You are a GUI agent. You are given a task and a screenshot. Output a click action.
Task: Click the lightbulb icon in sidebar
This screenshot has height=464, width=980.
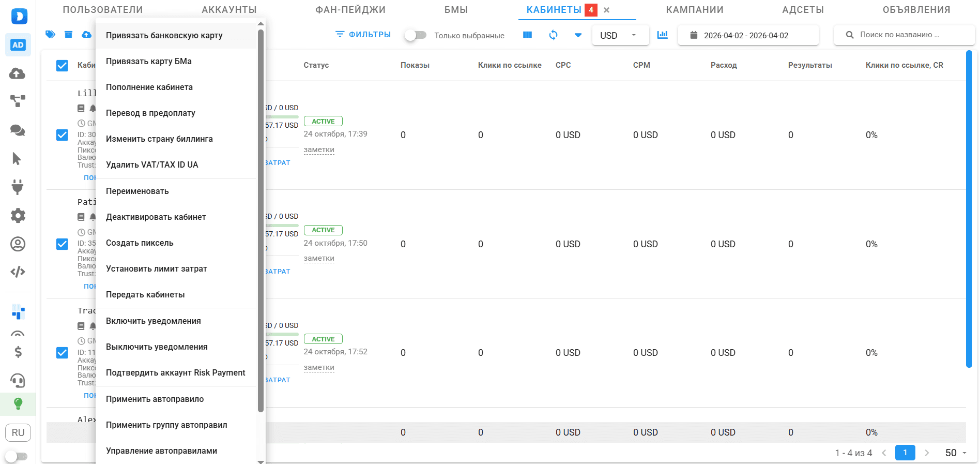point(18,403)
